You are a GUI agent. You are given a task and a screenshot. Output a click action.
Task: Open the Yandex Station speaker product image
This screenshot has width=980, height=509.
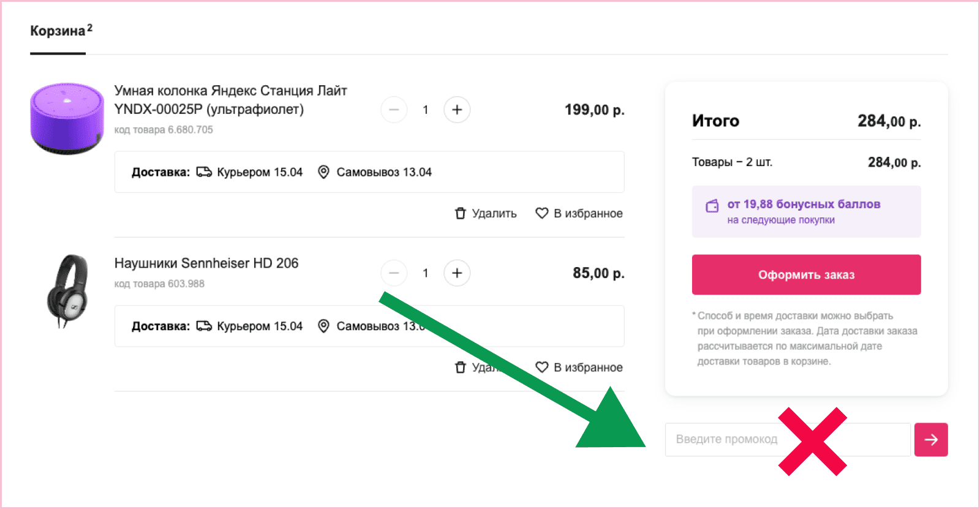tap(67, 118)
